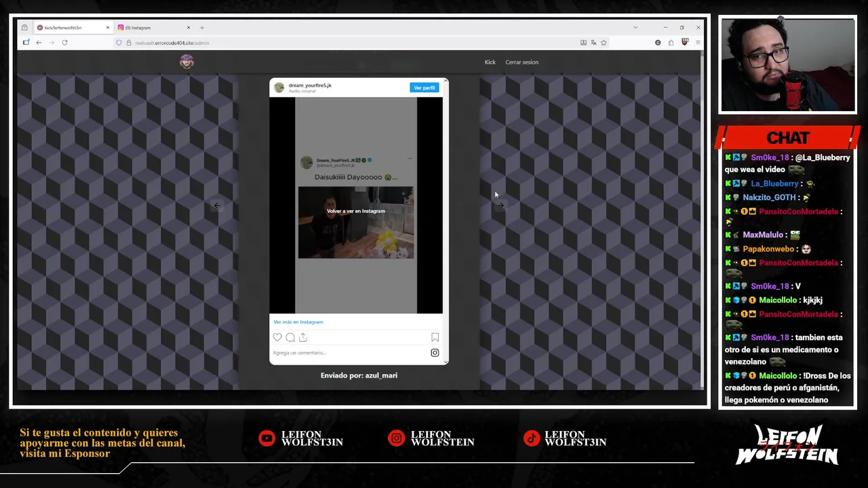The height and width of the screenshot is (488, 868).
Task: Open the comment bubble on the reel
Action: (290, 338)
